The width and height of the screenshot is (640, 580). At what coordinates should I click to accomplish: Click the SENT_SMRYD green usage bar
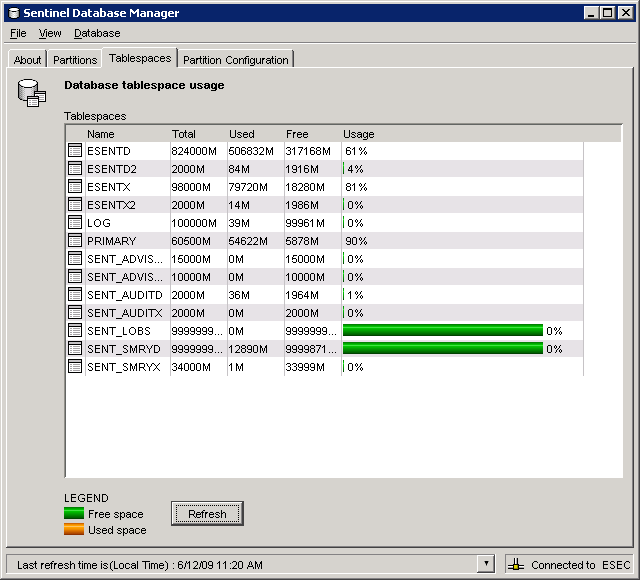(443, 348)
